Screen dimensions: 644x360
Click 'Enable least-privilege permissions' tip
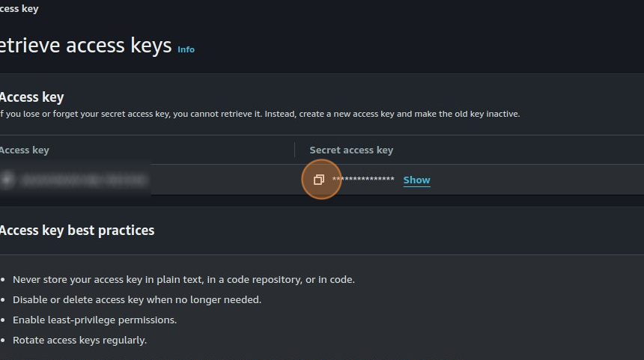pos(94,320)
